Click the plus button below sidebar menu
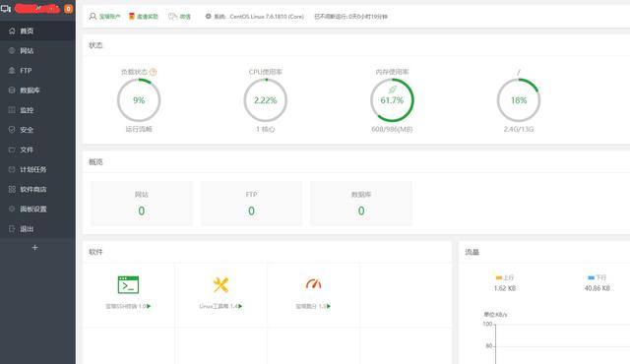Image resolution: width=630 pixels, height=364 pixels. point(35,248)
